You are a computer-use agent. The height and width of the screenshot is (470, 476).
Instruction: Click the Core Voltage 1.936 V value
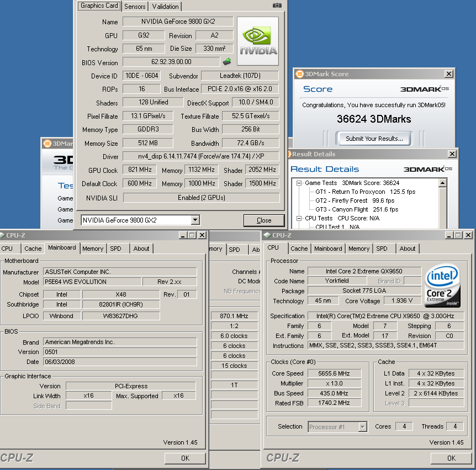click(402, 300)
